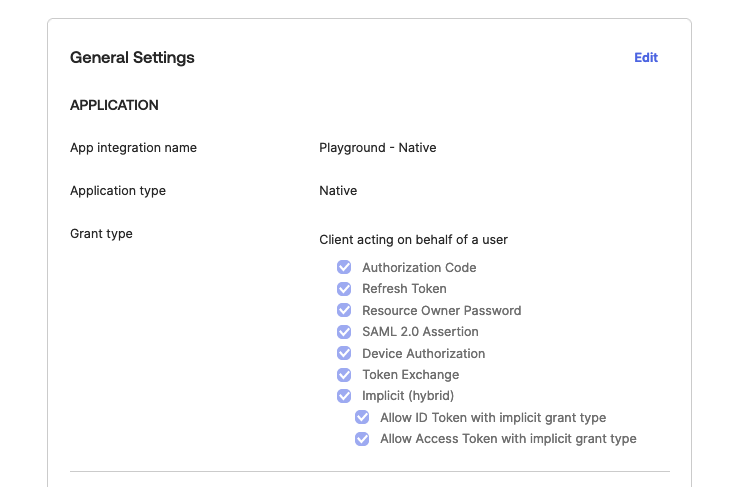The image size is (730, 487).
Task: Disable the Implicit (hybrid) checkbox
Action: click(x=344, y=396)
